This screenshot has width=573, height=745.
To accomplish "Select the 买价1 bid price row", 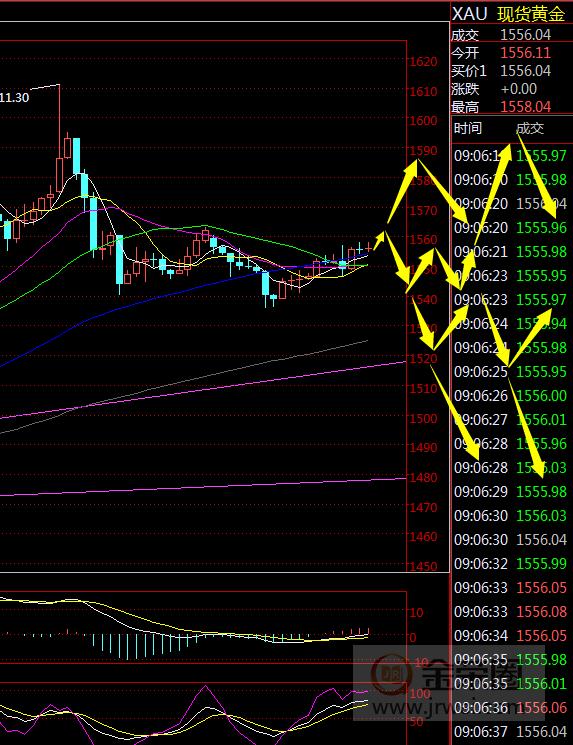I will point(512,71).
